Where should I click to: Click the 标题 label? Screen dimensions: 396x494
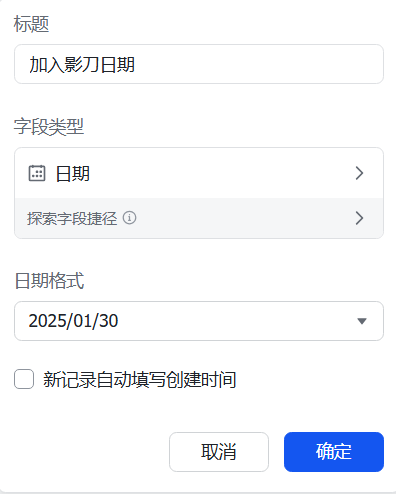pos(31,24)
